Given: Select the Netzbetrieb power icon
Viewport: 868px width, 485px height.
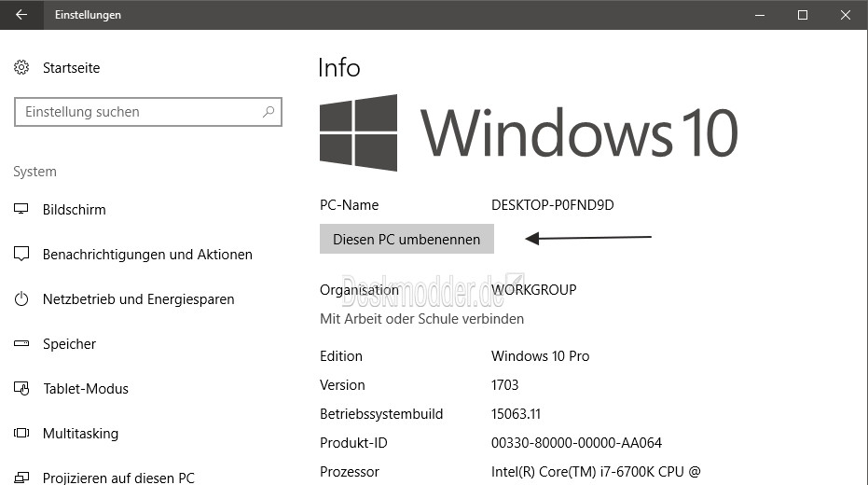Looking at the screenshot, I should (21, 299).
